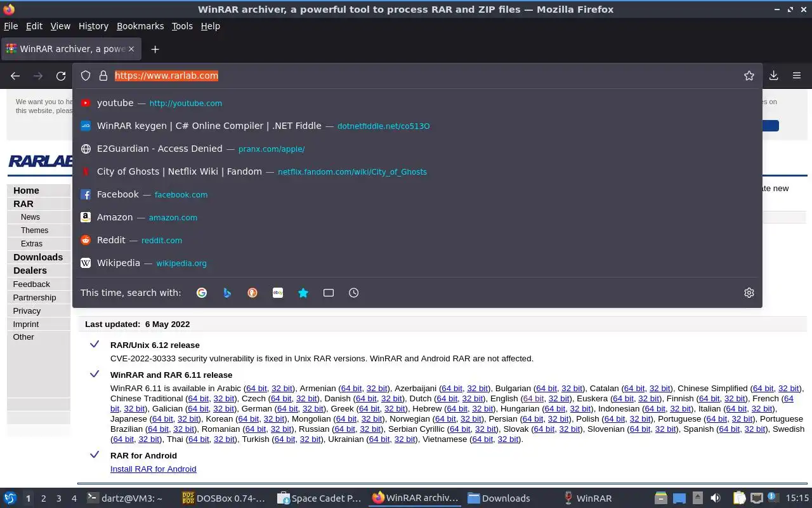The width and height of the screenshot is (812, 508).
Task: Click the Firefox back arrow button
Action: click(15, 76)
